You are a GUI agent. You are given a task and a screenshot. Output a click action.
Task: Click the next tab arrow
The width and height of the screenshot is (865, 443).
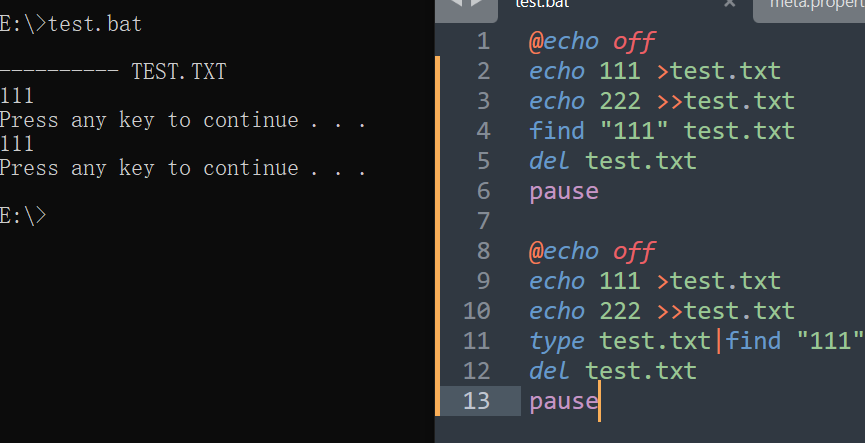coord(477,4)
